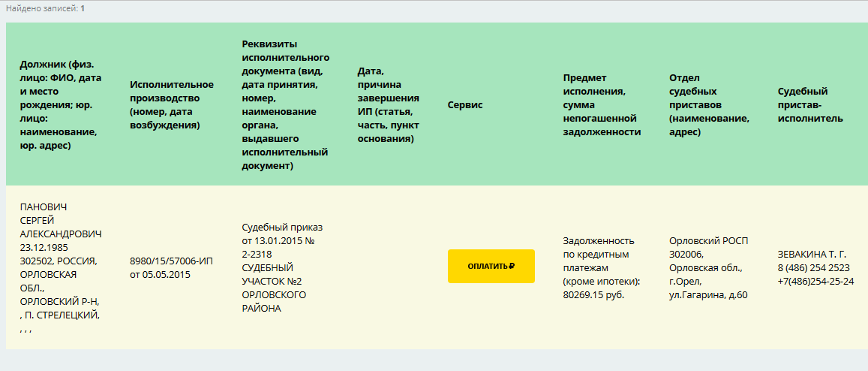Screen dimensions: 868x371
Task: Click 'Орловский РОСП' department cell
Action: (708, 268)
